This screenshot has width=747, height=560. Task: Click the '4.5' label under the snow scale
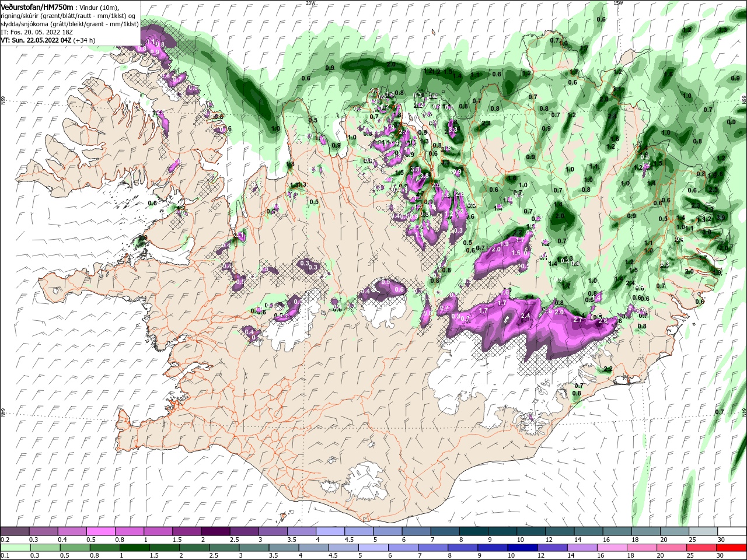350,540
